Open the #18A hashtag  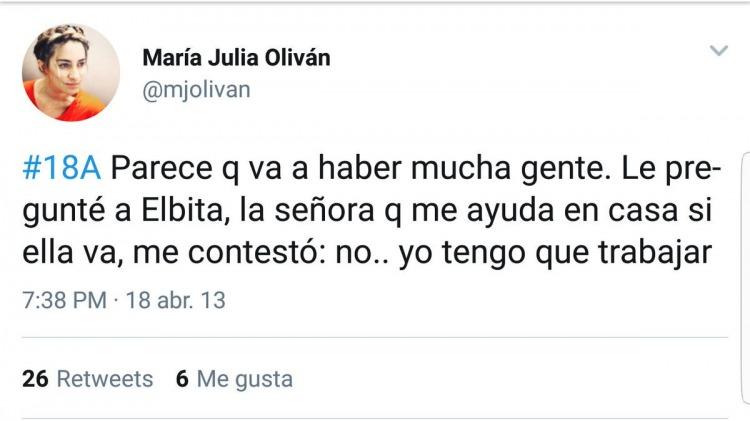coord(61,169)
